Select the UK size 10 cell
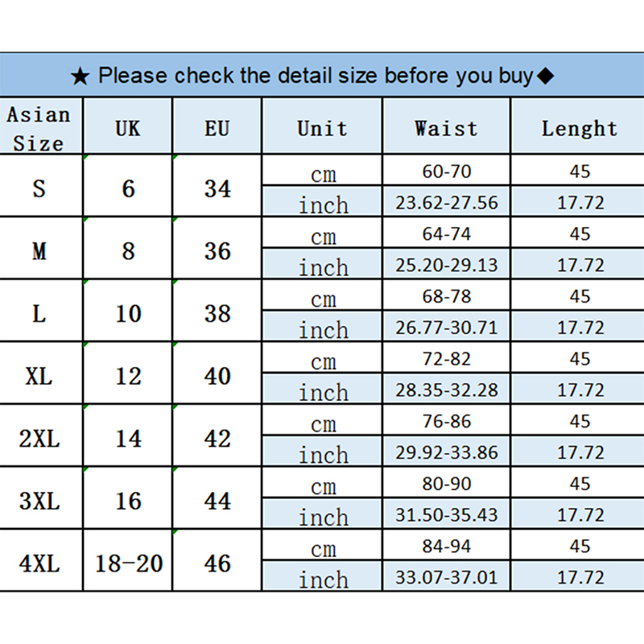Image resolution: width=644 pixels, height=644 pixels. point(128,313)
